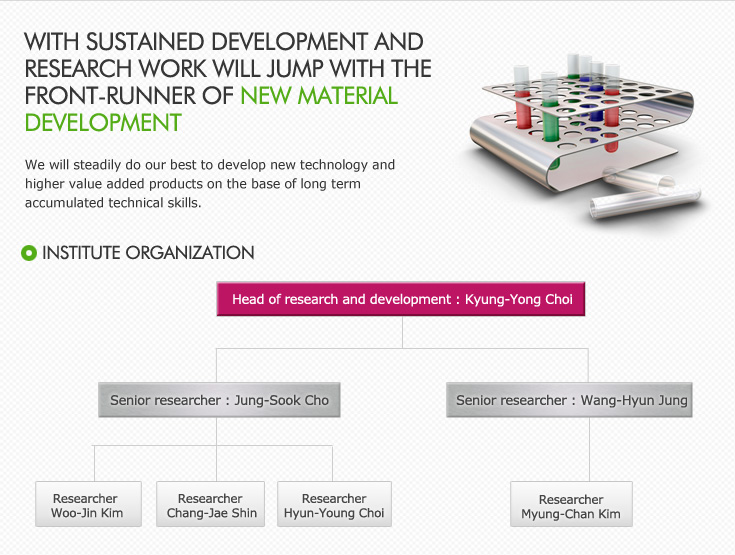Click the 'higher value added products' text line
Image resolution: width=735 pixels, height=555 pixels.
(x=193, y=183)
